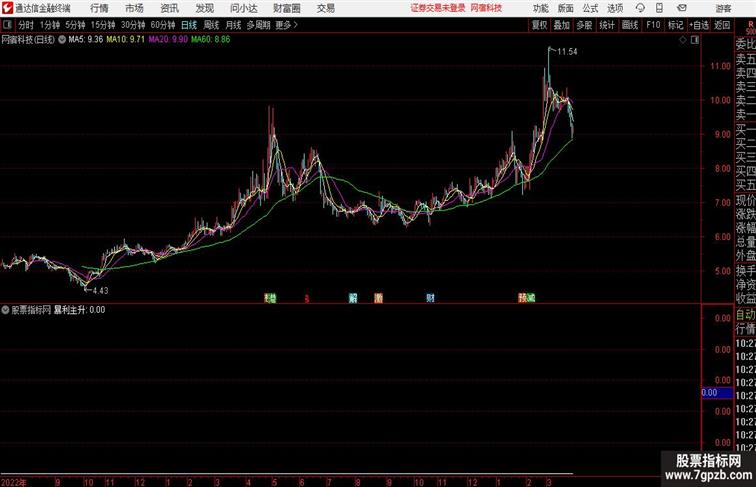Viewport: 756px width, 487px height.
Task: Switch to 5分钟 period tab
Action: [75, 25]
